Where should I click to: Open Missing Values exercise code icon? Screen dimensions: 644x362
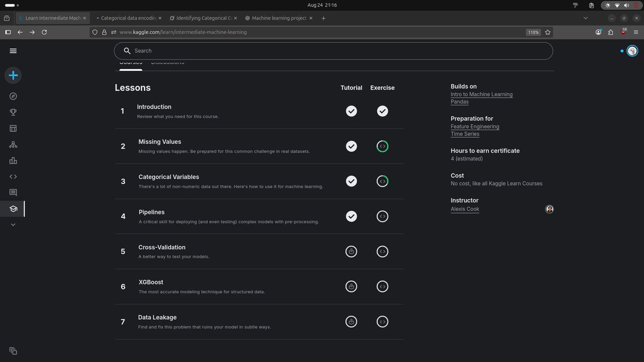(382, 146)
